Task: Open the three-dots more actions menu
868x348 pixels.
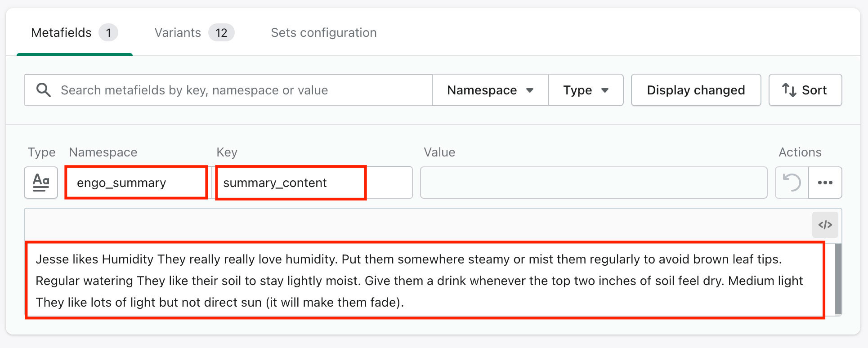Action: (825, 183)
